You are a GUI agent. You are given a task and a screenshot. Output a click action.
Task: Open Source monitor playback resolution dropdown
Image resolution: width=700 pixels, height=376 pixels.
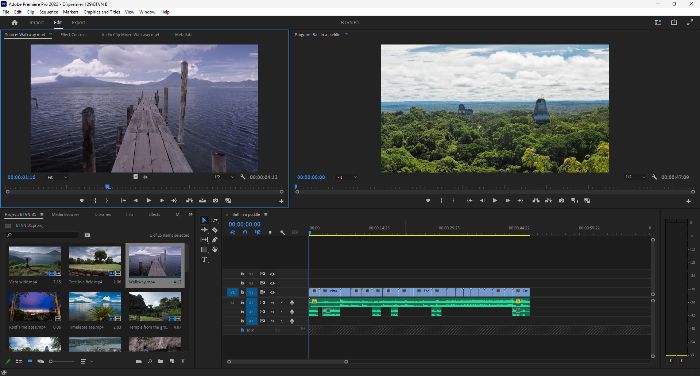coord(223,177)
